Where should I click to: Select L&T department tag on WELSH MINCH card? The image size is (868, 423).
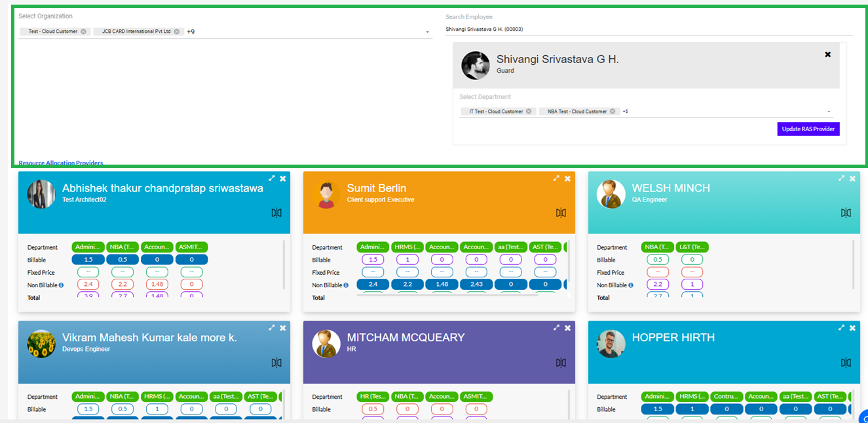point(692,247)
